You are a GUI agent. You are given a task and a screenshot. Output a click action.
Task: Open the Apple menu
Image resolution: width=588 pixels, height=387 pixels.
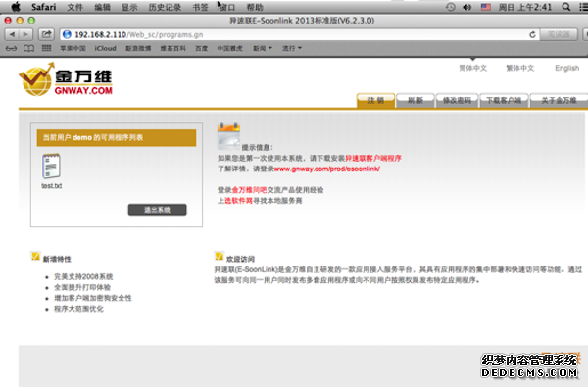pos(16,7)
